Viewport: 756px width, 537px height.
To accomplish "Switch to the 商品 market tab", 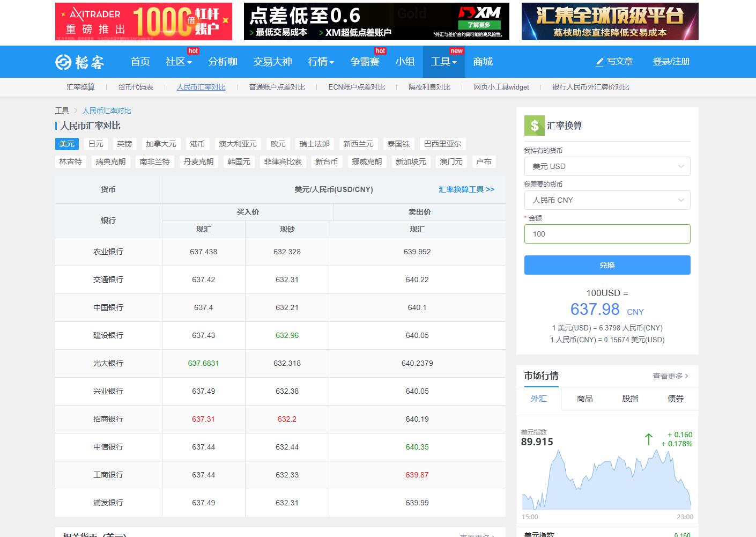I will [584, 399].
